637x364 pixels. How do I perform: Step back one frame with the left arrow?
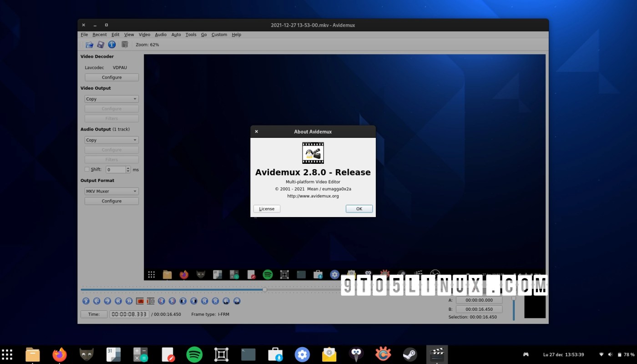pos(97,301)
